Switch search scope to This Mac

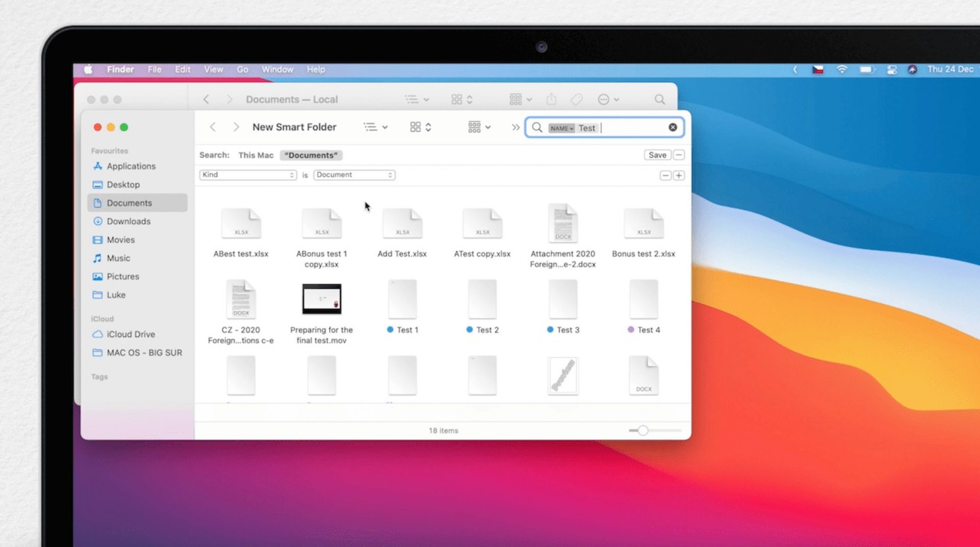tap(256, 155)
